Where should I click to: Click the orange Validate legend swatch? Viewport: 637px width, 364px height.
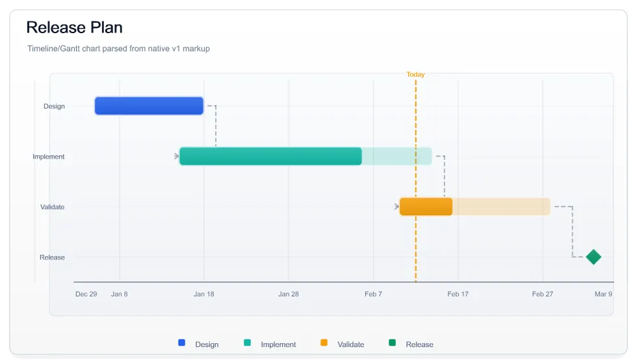(324, 343)
